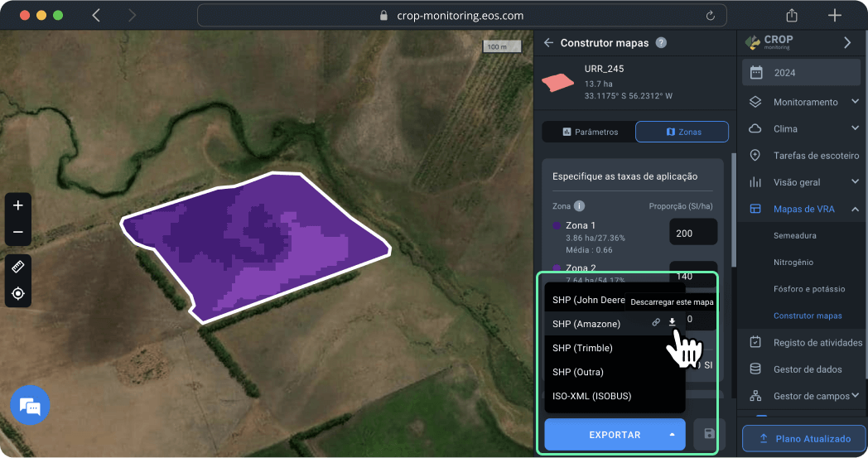Toggle the Exportar dropdown arrow
Screen dimensions: 868x458
click(673, 435)
